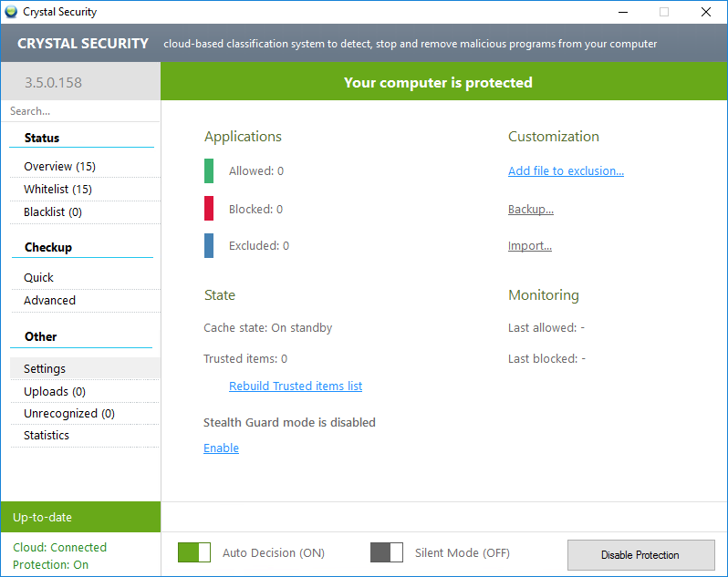Click the 'Blocked: 0' label
Viewport: 728px width, 577px height.
[255, 209]
